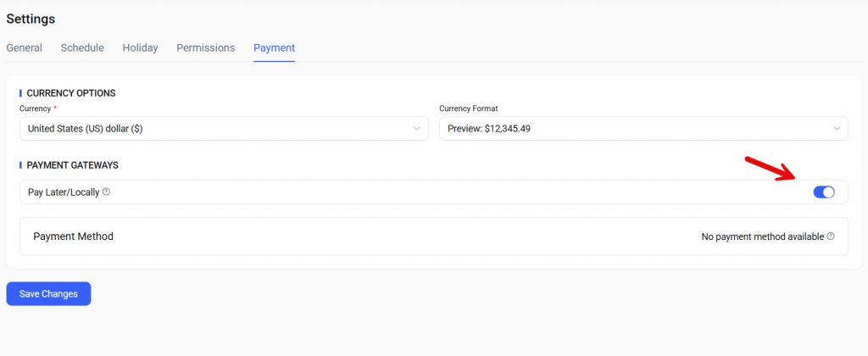
Task: Go to the Holiday tab
Action: tap(140, 48)
